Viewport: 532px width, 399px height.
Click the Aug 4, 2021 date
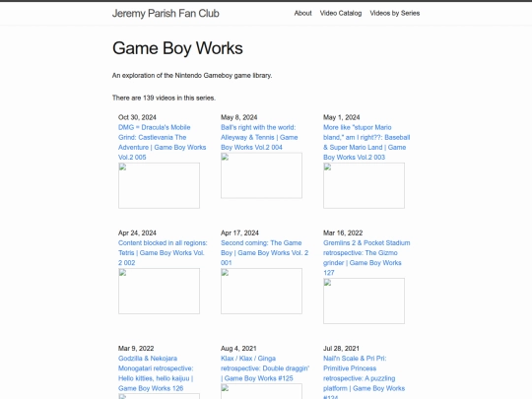pyautogui.click(x=238, y=349)
